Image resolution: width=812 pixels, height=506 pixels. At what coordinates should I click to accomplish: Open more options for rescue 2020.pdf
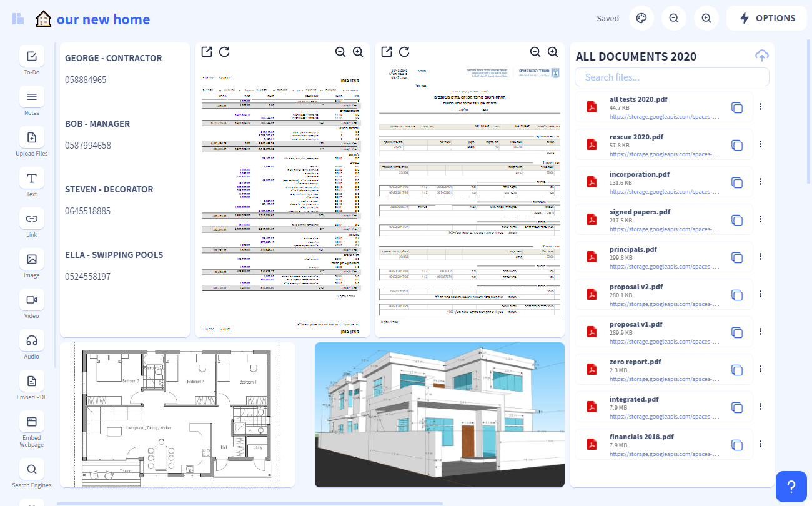760,144
